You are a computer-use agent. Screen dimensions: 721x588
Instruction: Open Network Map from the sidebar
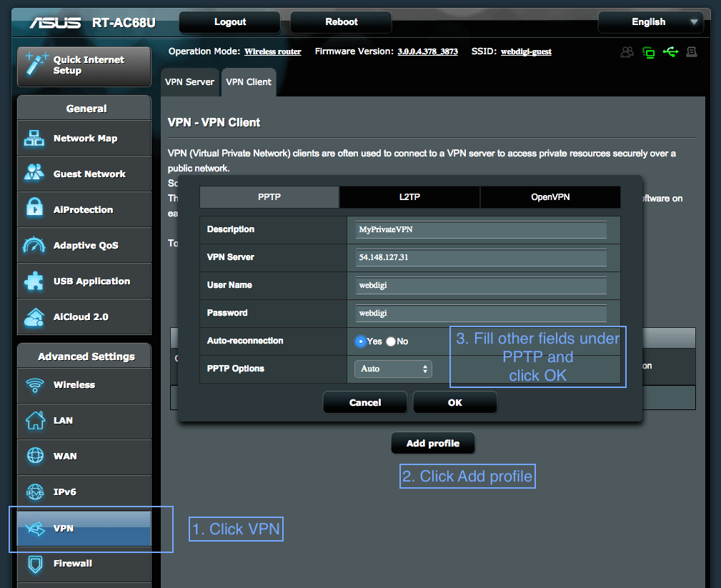click(x=84, y=138)
